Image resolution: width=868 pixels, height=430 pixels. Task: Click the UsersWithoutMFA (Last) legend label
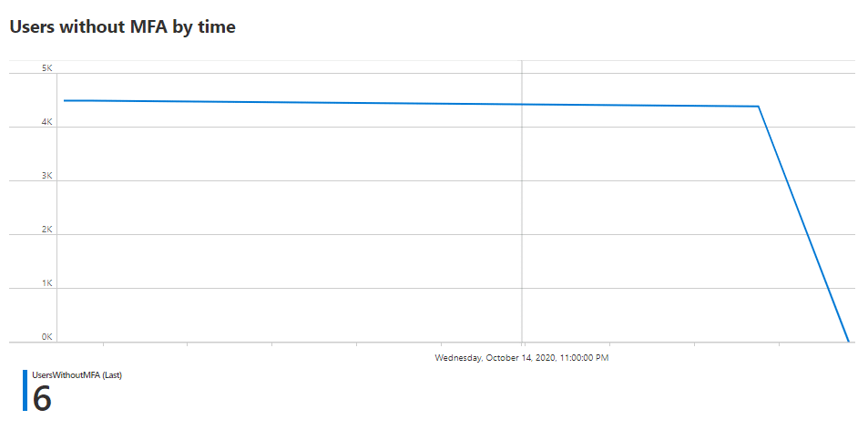coord(77,374)
